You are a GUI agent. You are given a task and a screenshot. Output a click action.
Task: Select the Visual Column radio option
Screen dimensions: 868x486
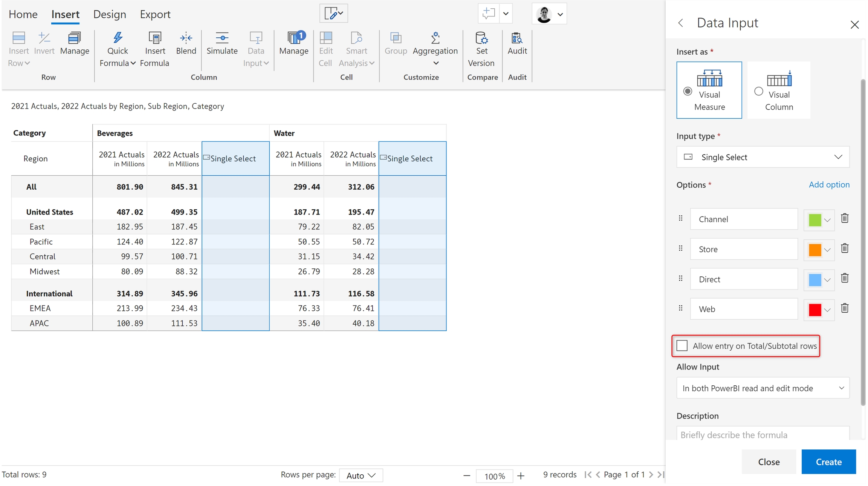click(x=759, y=91)
